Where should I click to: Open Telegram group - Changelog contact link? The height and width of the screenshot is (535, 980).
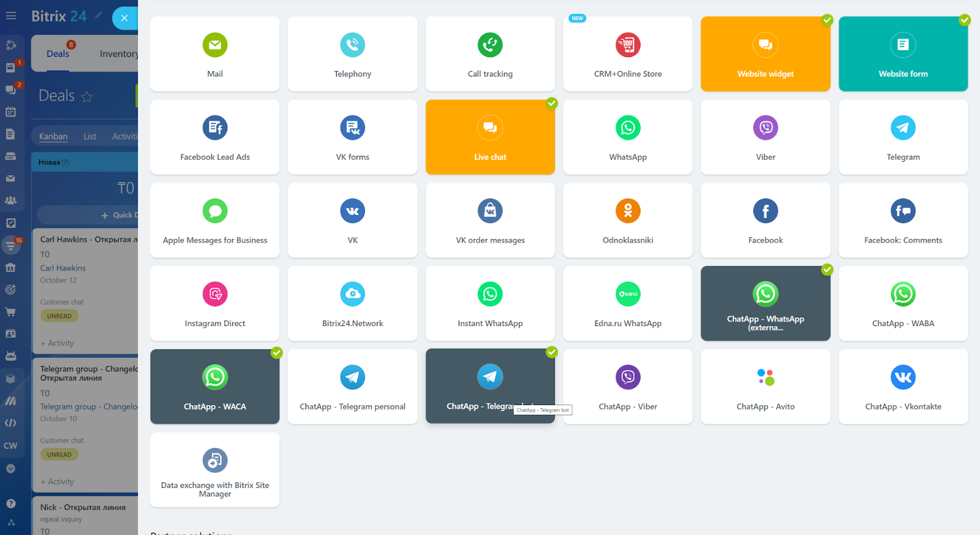pos(89,406)
